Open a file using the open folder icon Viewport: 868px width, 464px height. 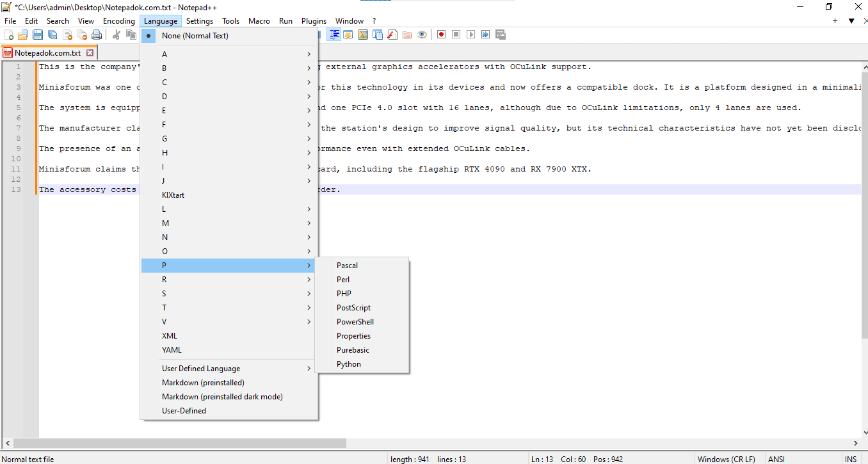coord(22,35)
